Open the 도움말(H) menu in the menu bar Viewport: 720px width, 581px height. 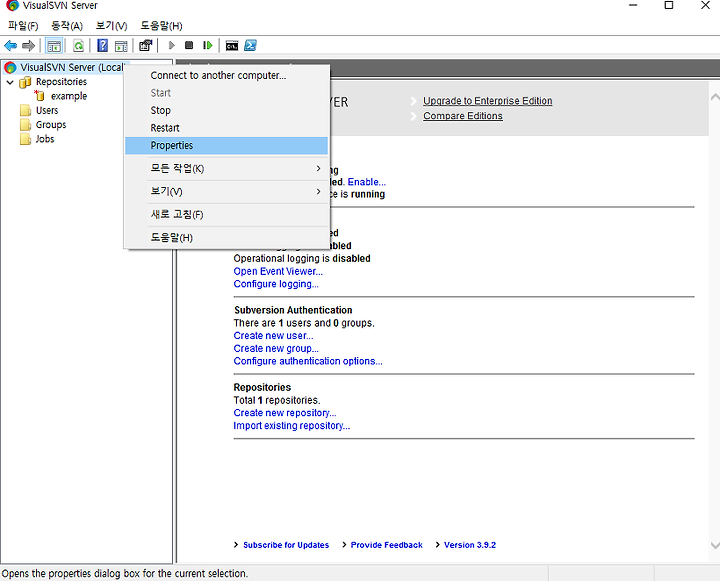coord(161,26)
